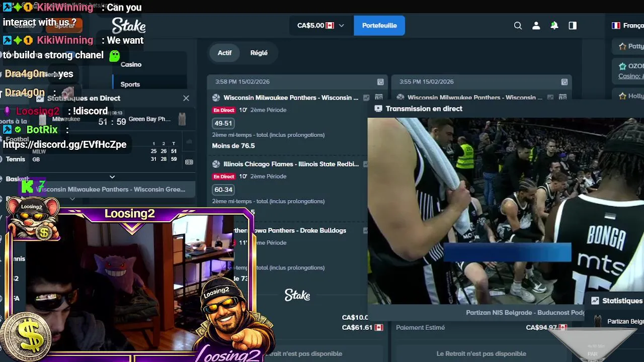The width and height of the screenshot is (644, 362).
Task: Switch to the Actif tab
Action: (x=225, y=53)
